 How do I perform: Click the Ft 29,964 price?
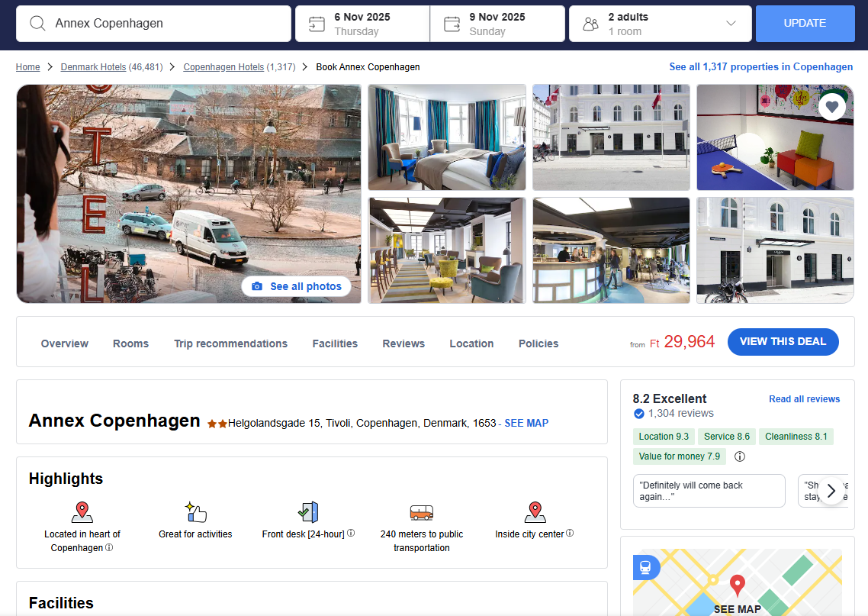682,342
